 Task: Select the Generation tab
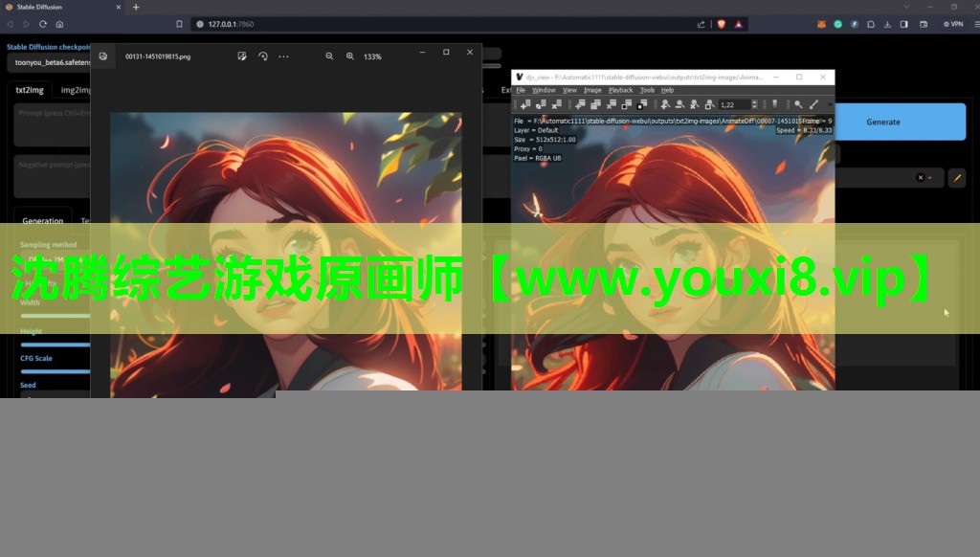[x=42, y=220]
